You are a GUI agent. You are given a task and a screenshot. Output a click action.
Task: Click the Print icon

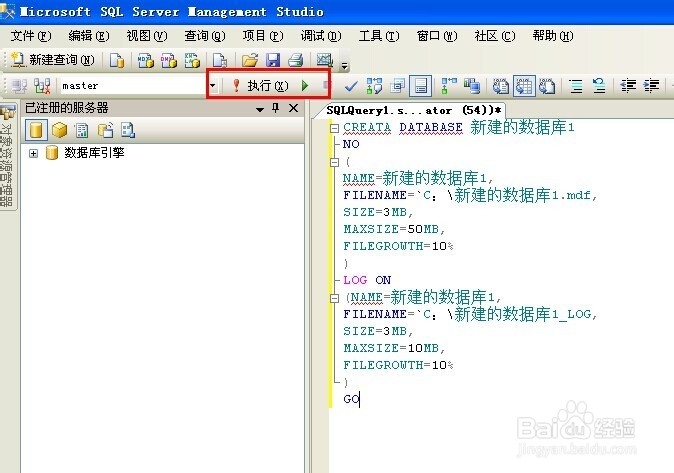[x=296, y=60]
